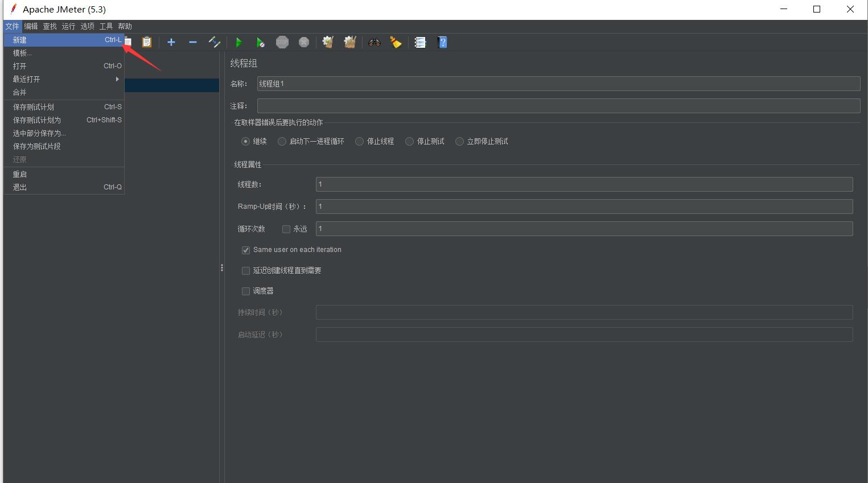Open Help with the question mark book icon
The width and height of the screenshot is (868, 483).
pos(442,42)
